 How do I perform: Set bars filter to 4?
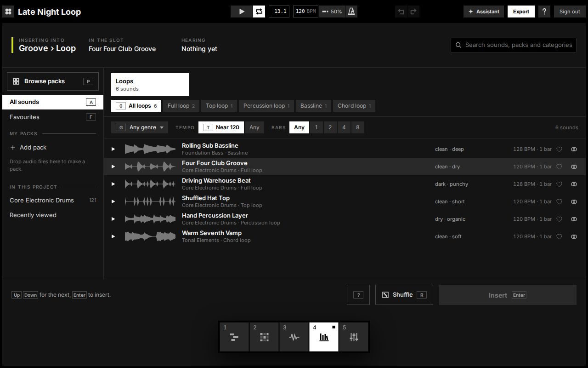click(x=344, y=127)
